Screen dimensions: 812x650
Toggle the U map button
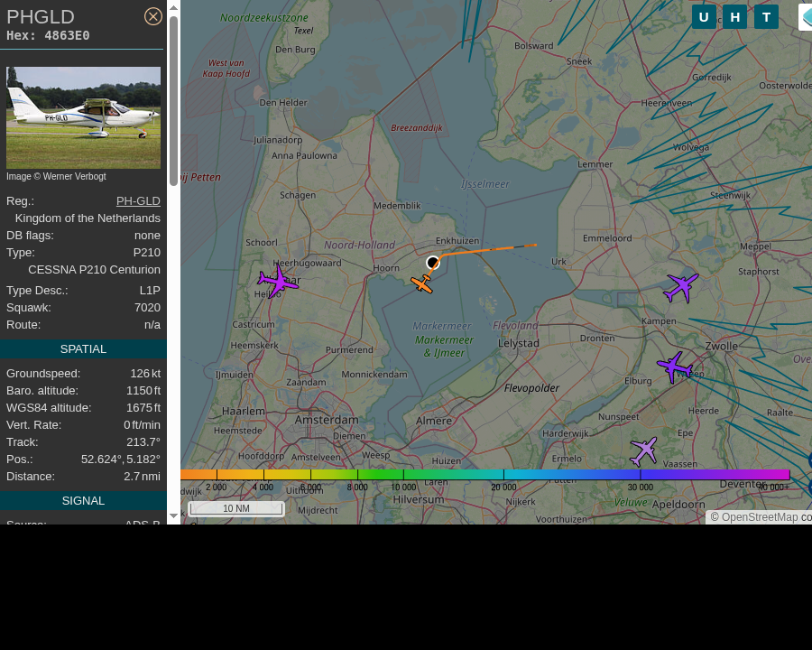pos(704,17)
